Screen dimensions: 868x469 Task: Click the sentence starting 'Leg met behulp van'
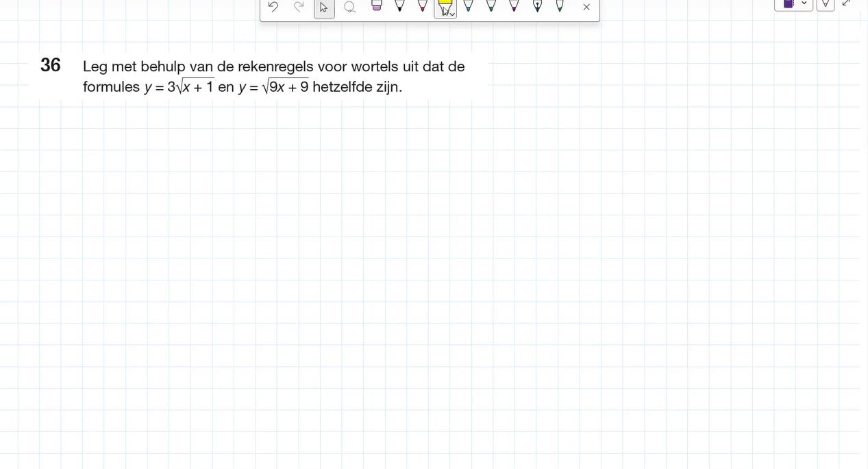pyautogui.click(x=274, y=67)
